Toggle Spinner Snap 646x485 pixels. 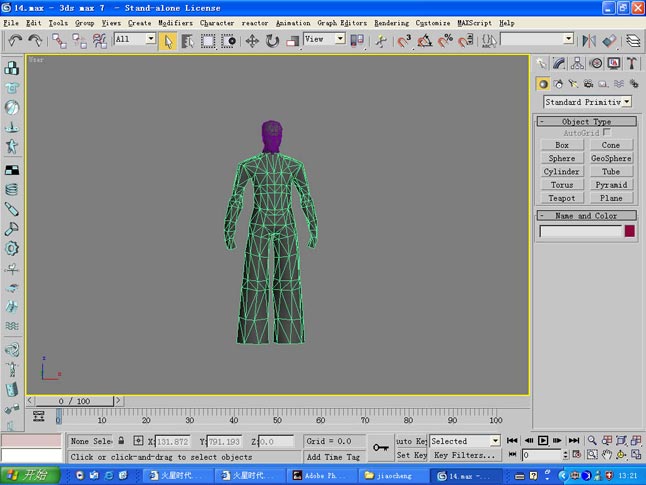pyautogui.click(x=466, y=41)
